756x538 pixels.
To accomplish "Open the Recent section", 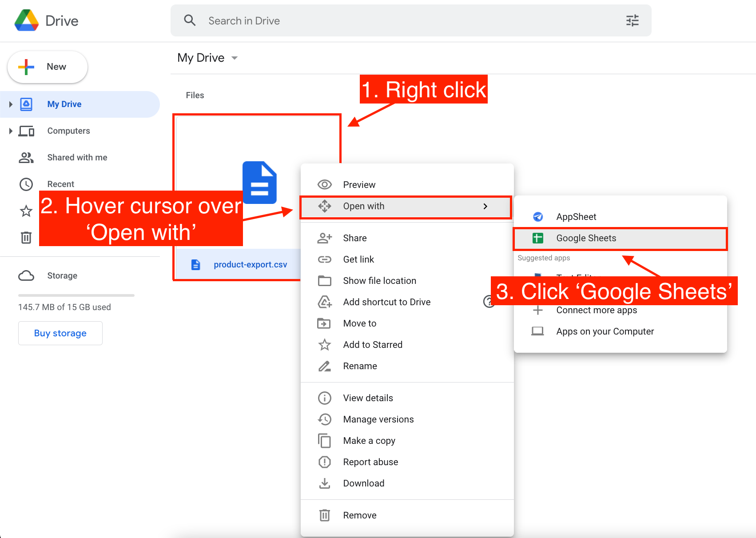I will tap(61, 184).
